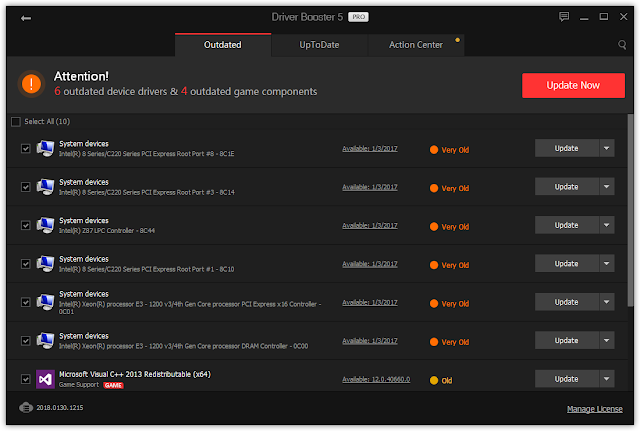Click device icon for Z87 LPC Controller
The width and height of the screenshot is (640, 431).
(45, 225)
